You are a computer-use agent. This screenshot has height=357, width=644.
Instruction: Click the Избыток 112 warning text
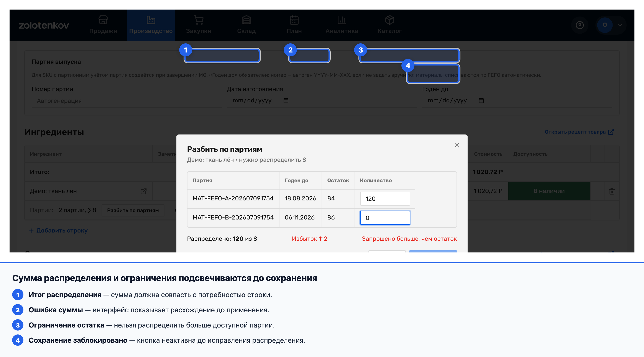(x=309, y=239)
